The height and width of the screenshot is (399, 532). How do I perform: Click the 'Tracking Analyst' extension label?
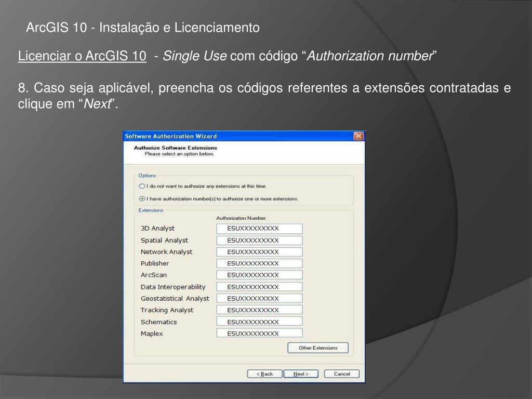pyautogui.click(x=167, y=310)
